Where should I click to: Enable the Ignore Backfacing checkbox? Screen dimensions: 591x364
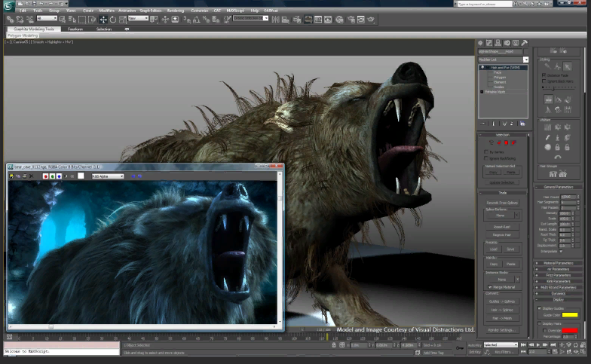coord(486,158)
